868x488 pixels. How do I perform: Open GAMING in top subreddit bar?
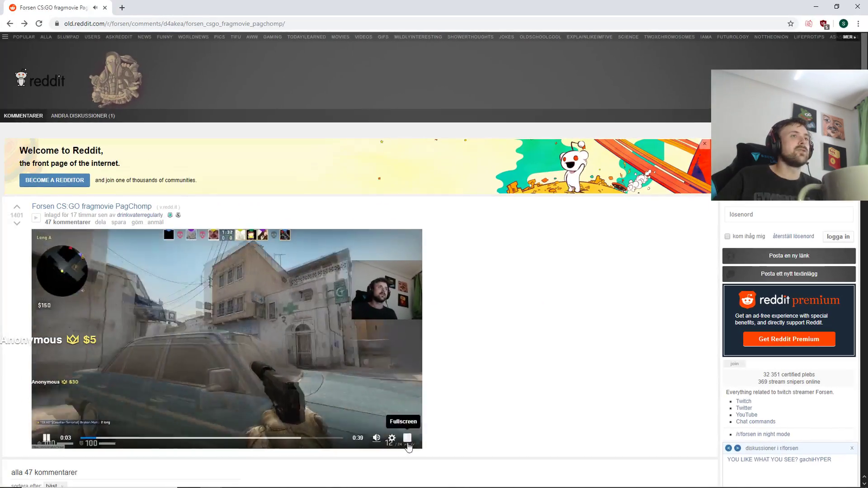272,37
